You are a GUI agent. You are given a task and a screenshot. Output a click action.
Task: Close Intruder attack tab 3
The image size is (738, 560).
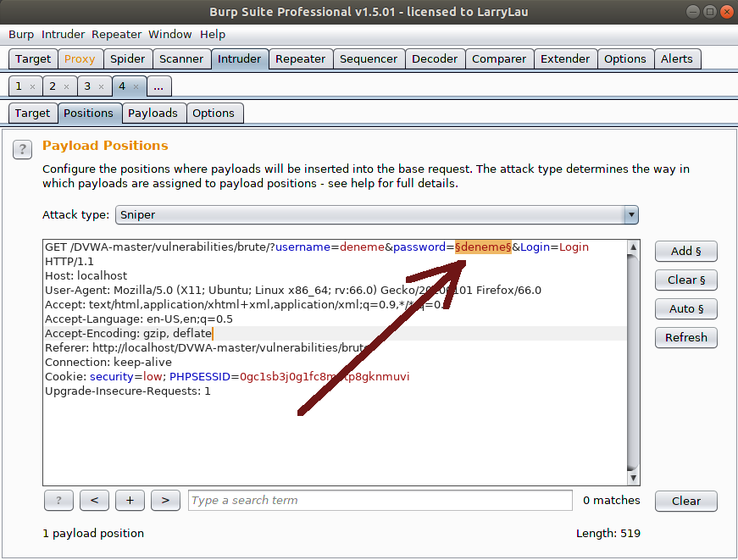pyautogui.click(x=101, y=86)
